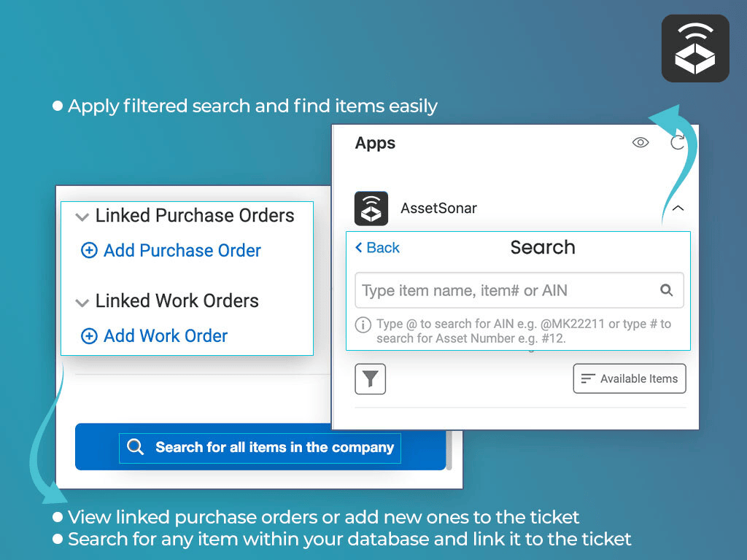Click the AssetSonar app icon in Apps panel
The width and height of the screenshot is (747, 560).
coord(371,209)
